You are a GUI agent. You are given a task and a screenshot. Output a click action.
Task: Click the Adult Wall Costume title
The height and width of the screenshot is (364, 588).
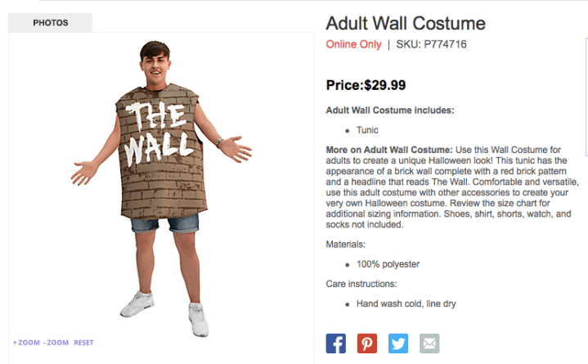(x=406, y=23)
